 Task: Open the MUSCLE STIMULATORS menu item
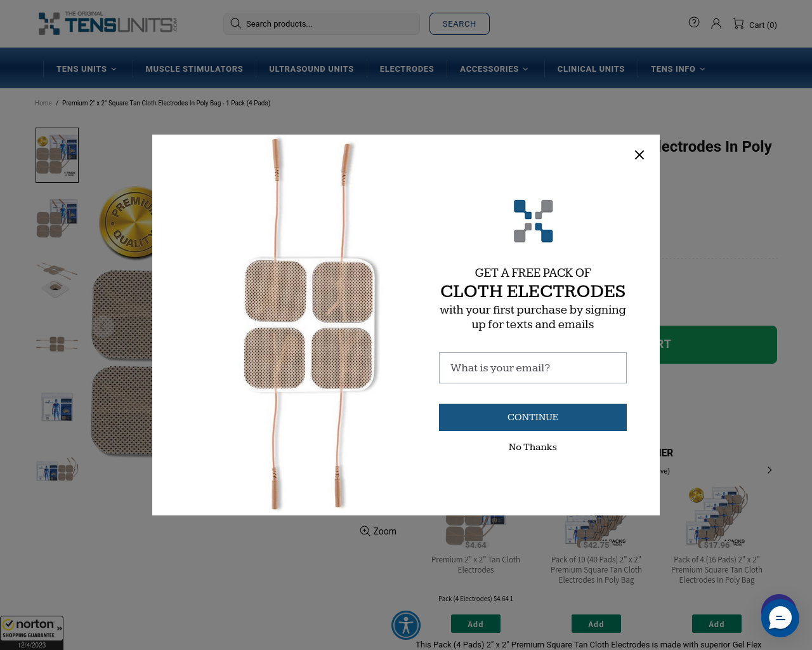coord(194,69)
